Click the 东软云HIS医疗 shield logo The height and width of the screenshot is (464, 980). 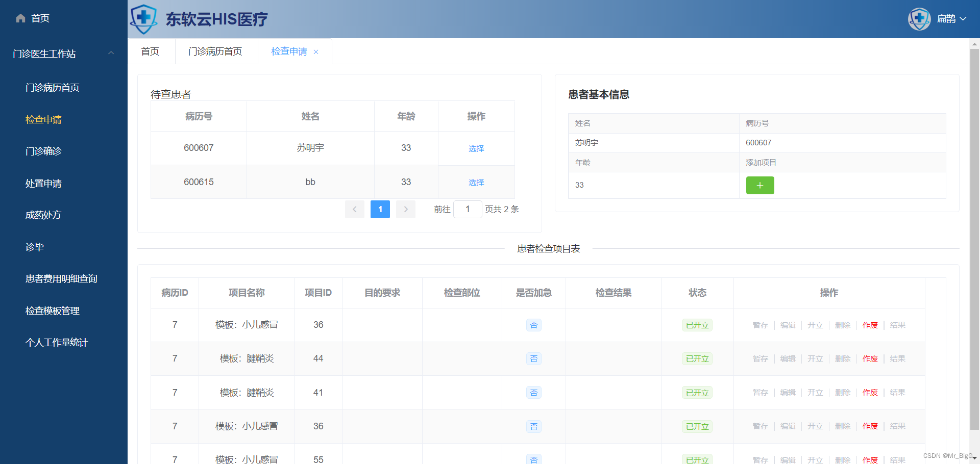coord(143,19)
